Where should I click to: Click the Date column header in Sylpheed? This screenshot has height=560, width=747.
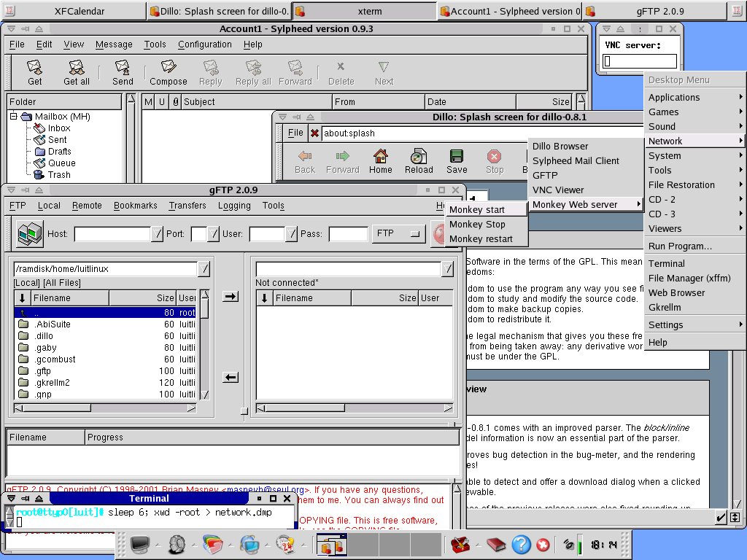coord(470,102)
